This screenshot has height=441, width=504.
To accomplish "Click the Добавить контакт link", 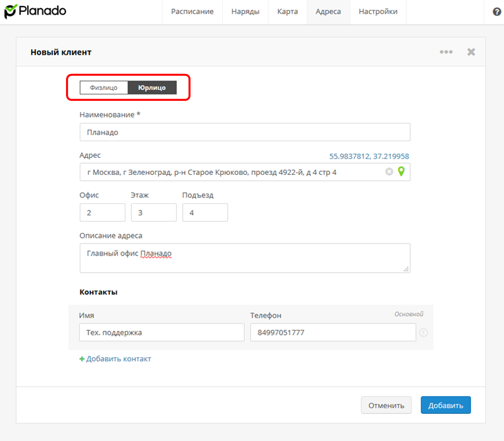I will pyautogui.click(x=119, y=358).
